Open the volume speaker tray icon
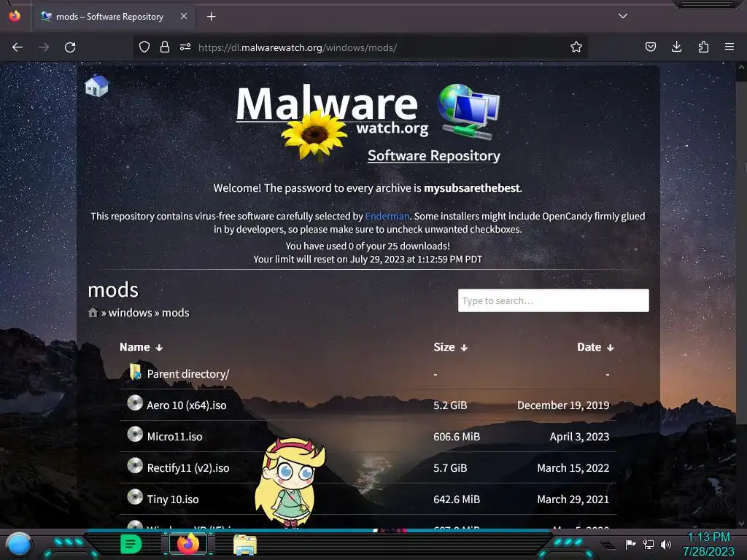Image resolution: width=747 pixels, height=560 pixels. 666,544
